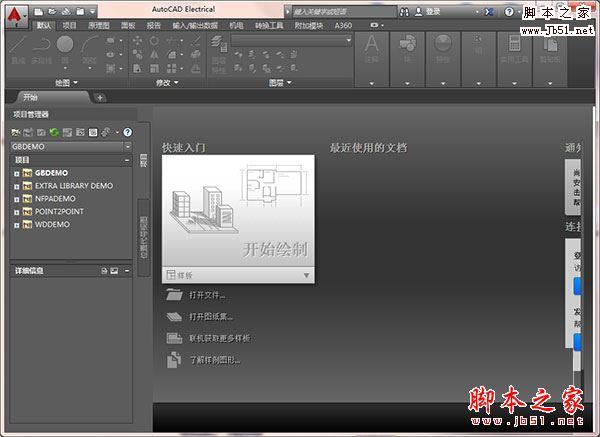Select the Move tool in Modify panel

click(x=137, y=40)
